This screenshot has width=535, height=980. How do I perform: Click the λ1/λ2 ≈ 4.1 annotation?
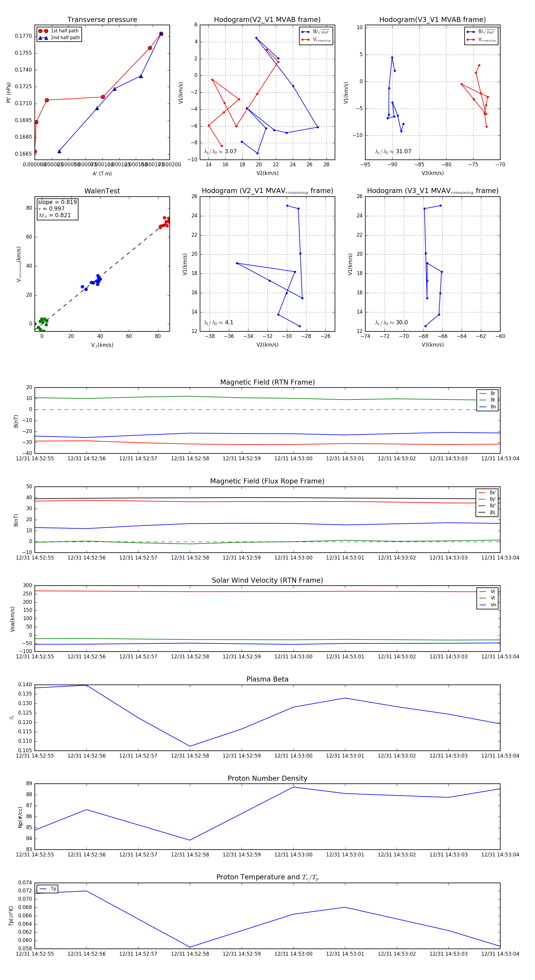pos(218,322)
